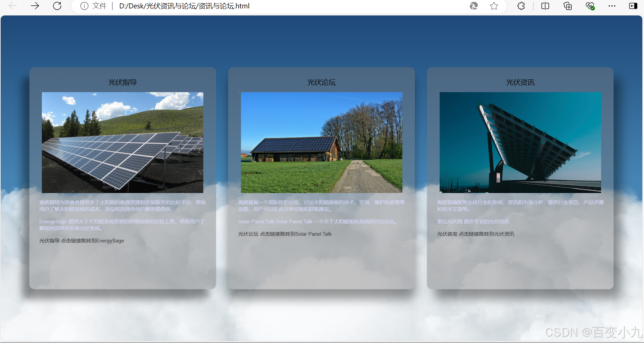This screenshot has height=343, width=644.
Task: Click the 光伏咨询聚焦光伏行业 intro paragraph
Action: (x=520, y=205)
